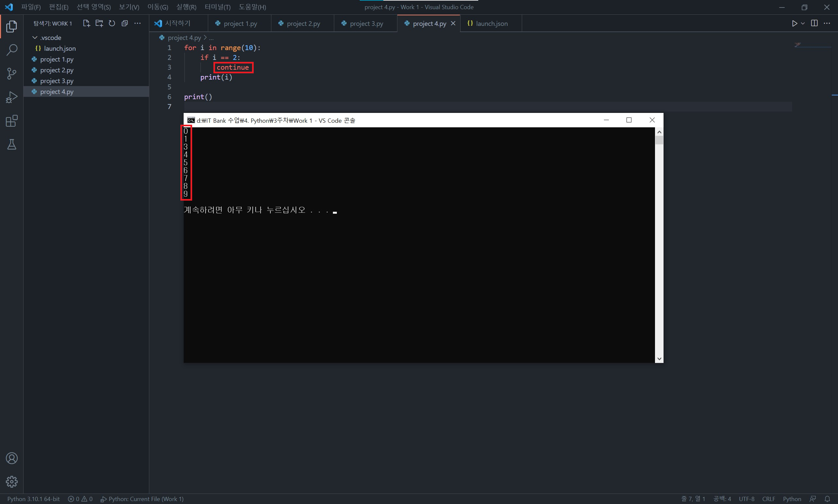Open the Testing flask view

[11, 144]
